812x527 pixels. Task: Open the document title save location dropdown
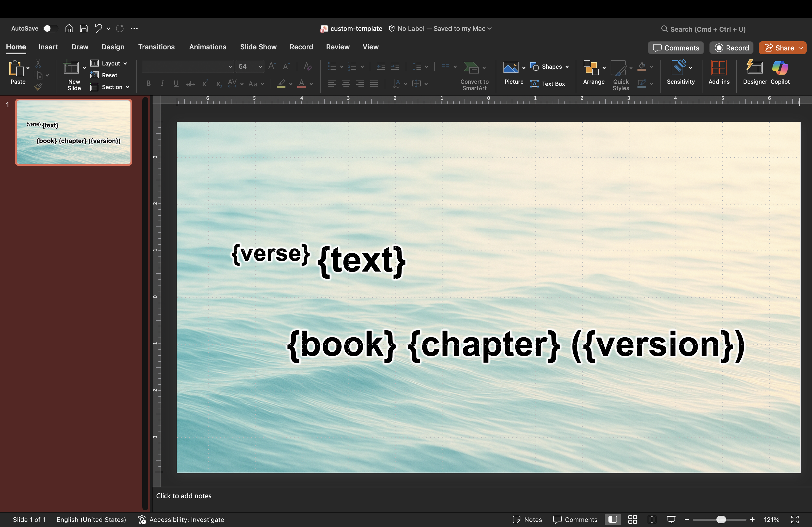pos(490,28)
